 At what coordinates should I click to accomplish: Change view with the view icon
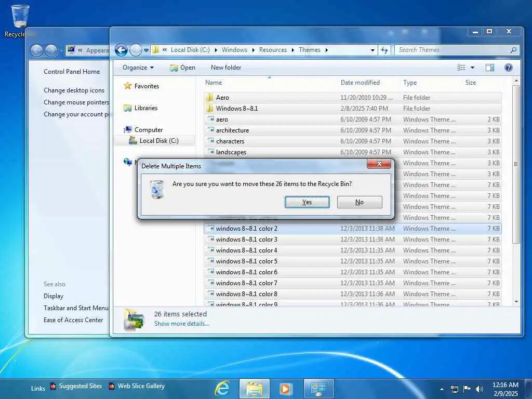pyautogui.click(x=461, y=68)
